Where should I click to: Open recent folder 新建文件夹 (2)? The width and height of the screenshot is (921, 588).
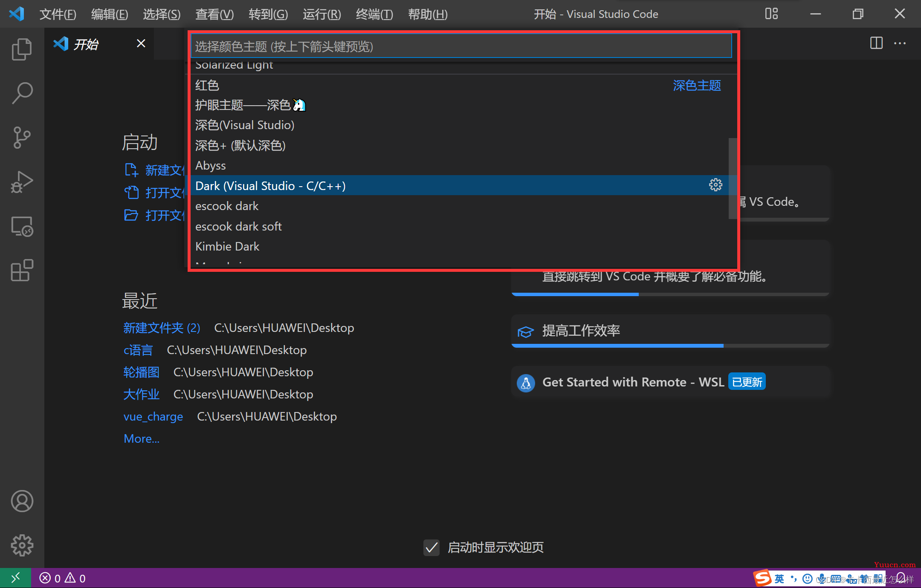162,328
